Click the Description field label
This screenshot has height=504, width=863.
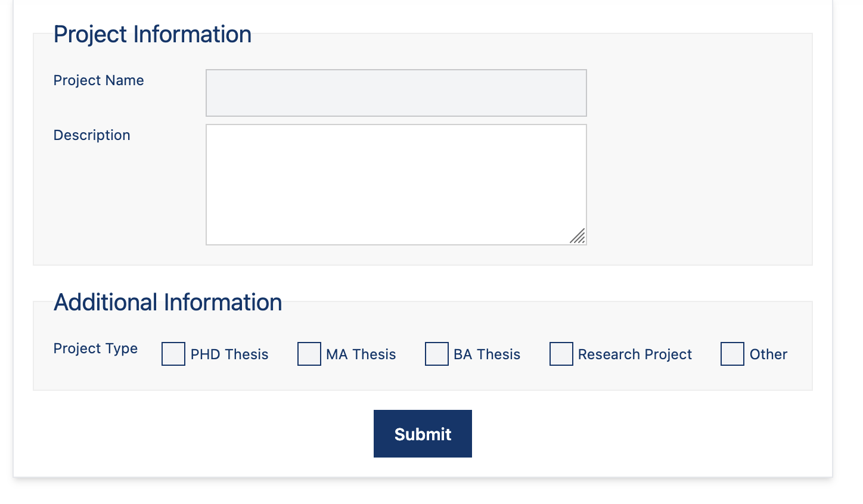92,135
